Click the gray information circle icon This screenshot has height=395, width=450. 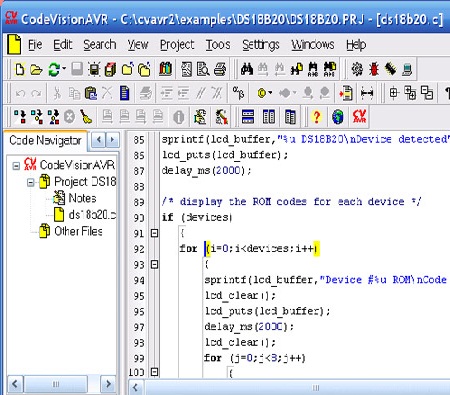(x=179, y=117)
